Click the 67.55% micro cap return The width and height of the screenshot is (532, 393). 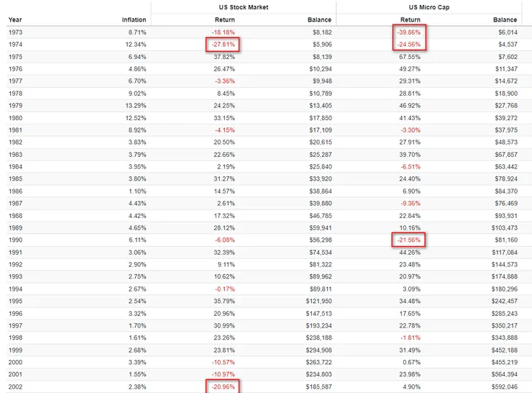409,57
